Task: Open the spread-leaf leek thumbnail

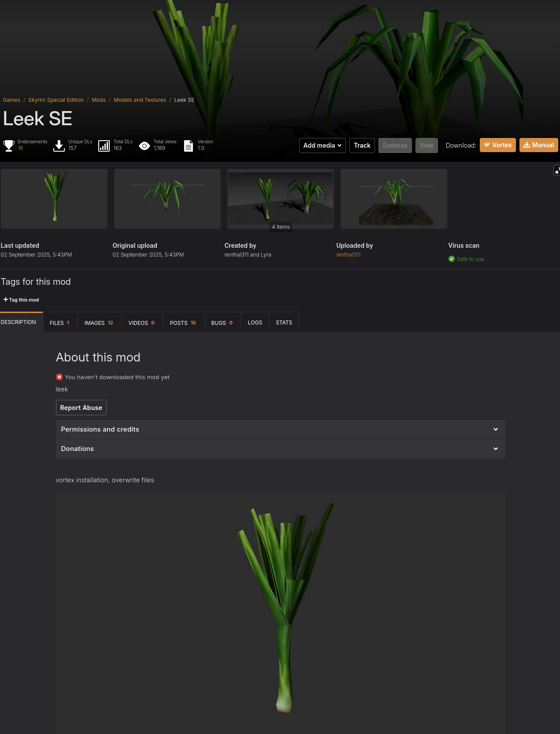Action: tap(167, 199)
